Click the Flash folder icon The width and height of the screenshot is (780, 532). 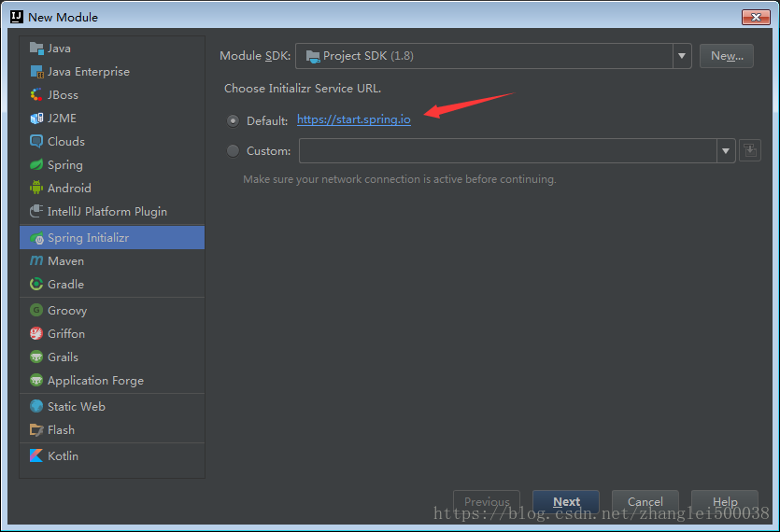pyautogui.click(x=36, y=430)
